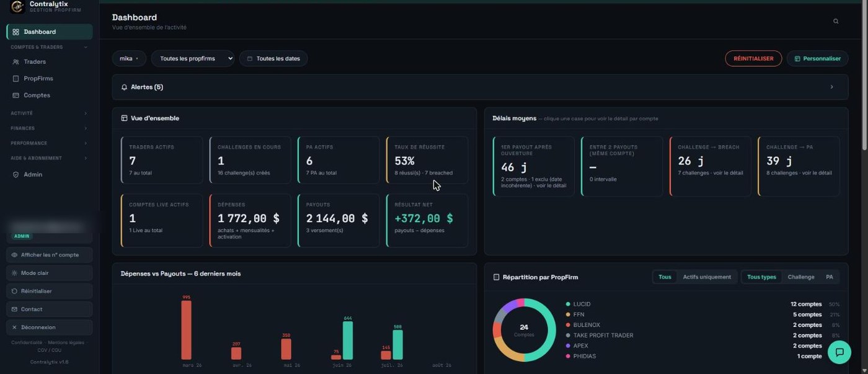The height and width of the screenshot is (374, 868).
Task: Click the APEX legend color dot
Action: point(568,346)
